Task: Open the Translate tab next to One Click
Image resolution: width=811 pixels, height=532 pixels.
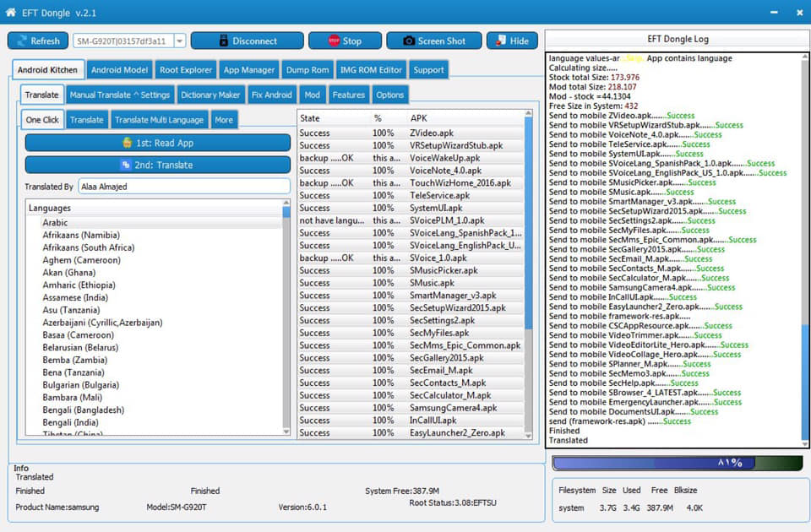Action: pyautogui.click(x=87, y=120)
